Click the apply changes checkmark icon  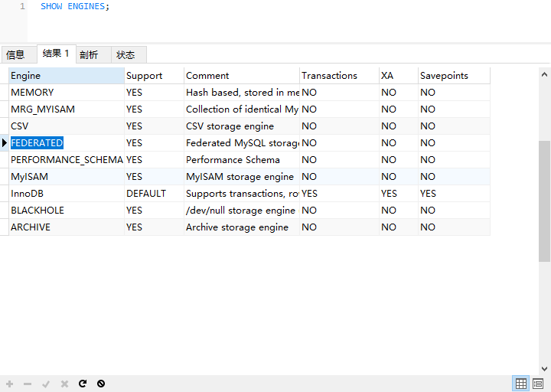click(x=46, y=384)
